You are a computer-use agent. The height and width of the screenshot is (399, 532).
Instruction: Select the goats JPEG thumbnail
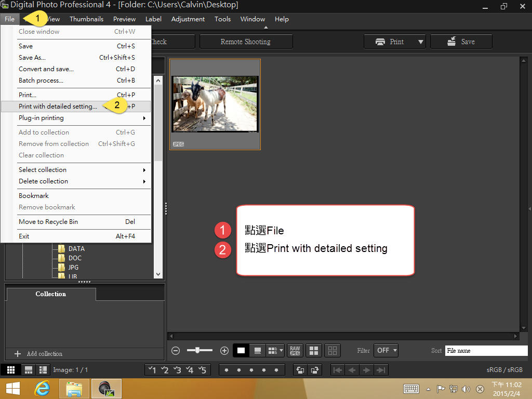point(215,104)
